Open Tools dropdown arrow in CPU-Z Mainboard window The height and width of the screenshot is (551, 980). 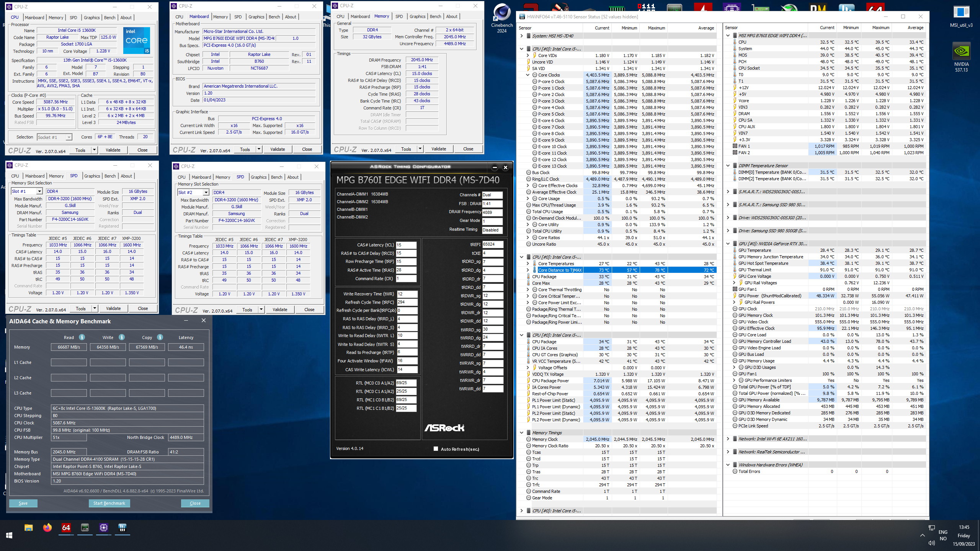click(x=259, y=149)
